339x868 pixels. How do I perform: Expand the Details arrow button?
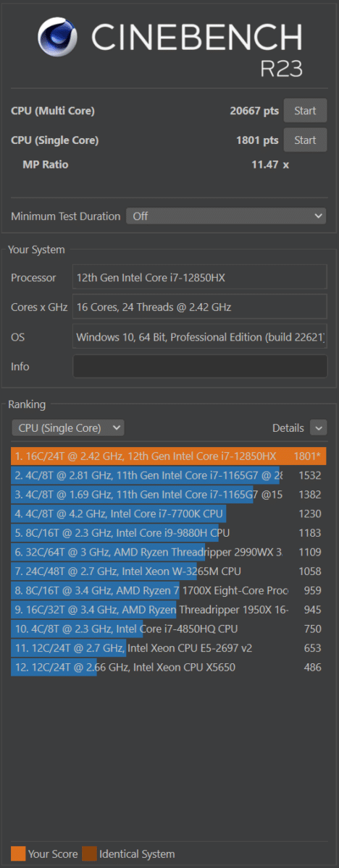(x=318, y=427)
